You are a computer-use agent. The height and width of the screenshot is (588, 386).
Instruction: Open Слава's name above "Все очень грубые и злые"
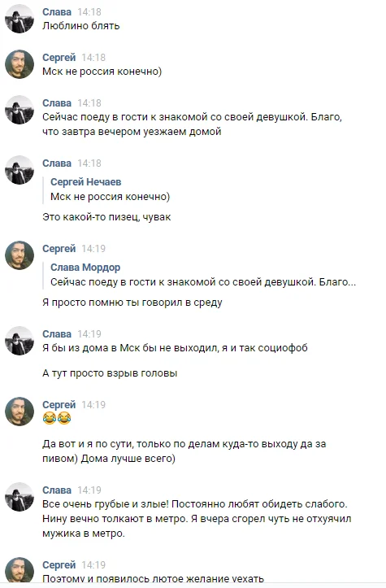click(57, 490)
